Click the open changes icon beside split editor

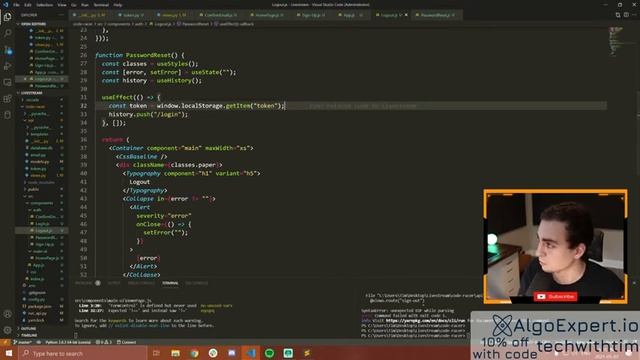(618, 15)
